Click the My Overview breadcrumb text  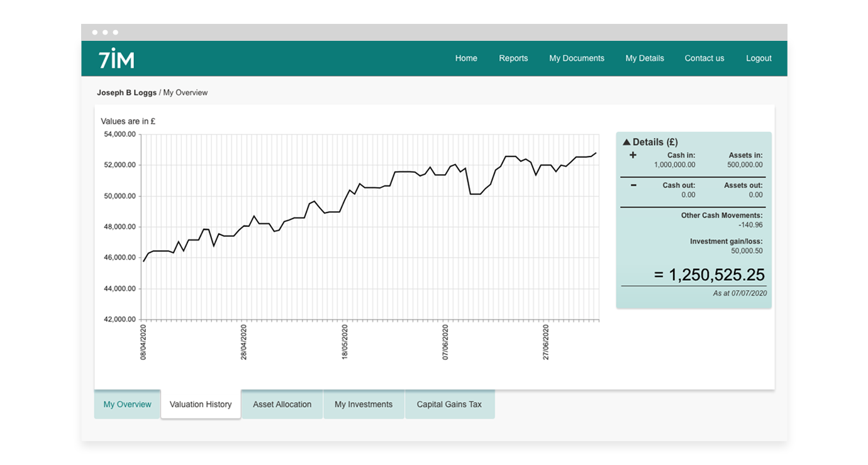pyautogui.click(x=185, y=92)
